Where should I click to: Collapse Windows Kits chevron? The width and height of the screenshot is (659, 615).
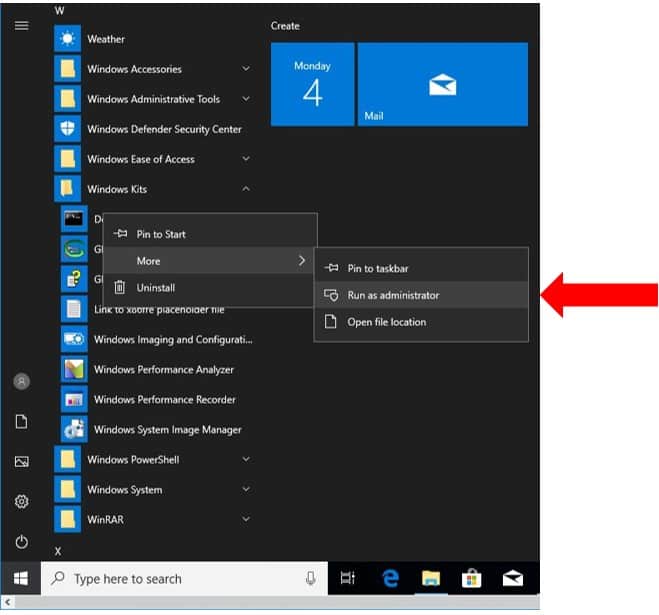tap(246, 189)
